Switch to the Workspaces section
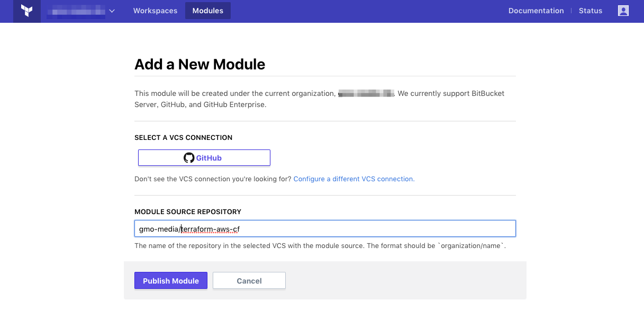The image size is (644, 309). pyautogui.click(x=155, y=10)
